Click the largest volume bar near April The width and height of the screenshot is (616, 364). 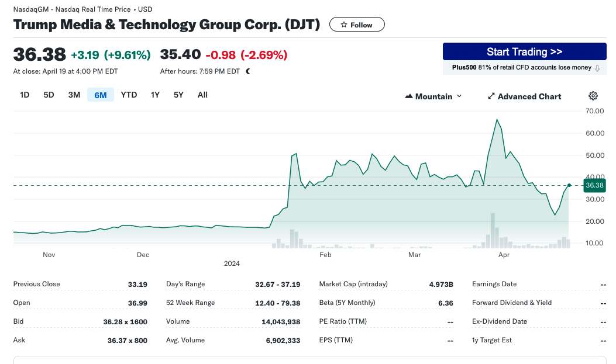[493, 231]
